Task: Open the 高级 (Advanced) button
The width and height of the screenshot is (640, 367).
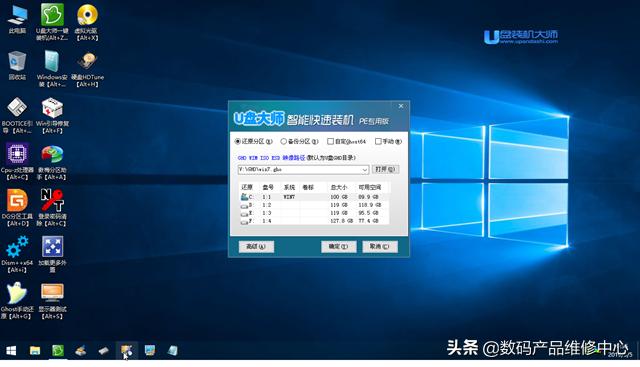Action: [x=256, y=247]
